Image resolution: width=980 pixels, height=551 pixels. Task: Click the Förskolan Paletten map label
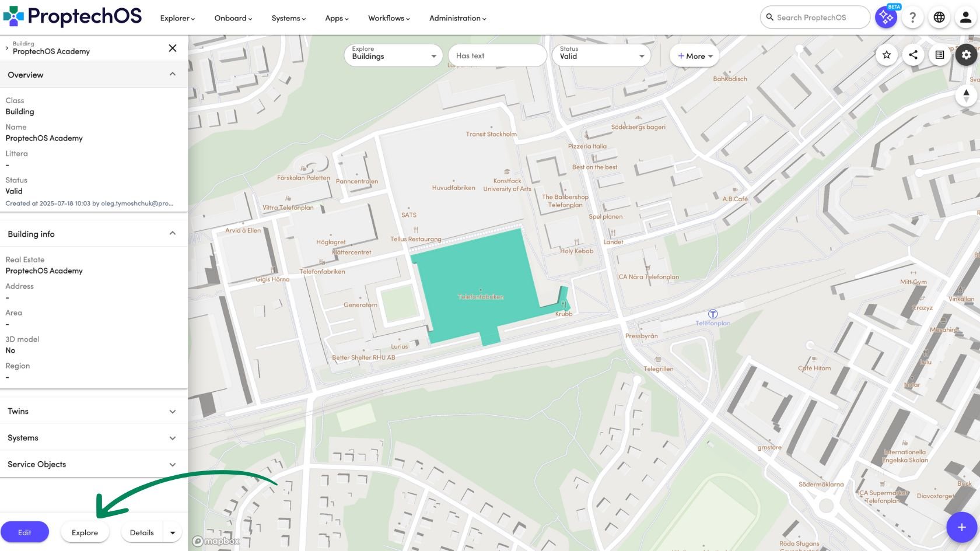point(303,178)
